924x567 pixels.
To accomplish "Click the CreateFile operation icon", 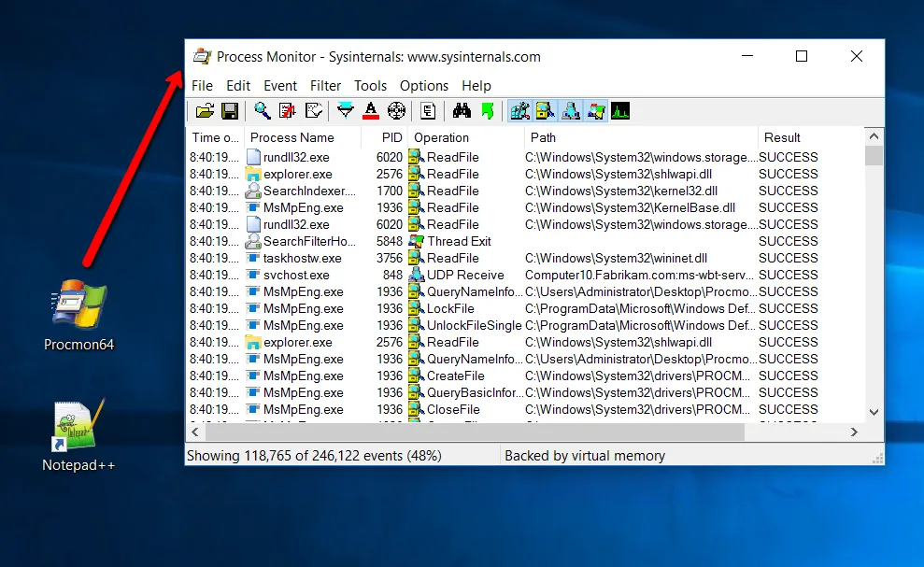I will (x=417, y=376).
